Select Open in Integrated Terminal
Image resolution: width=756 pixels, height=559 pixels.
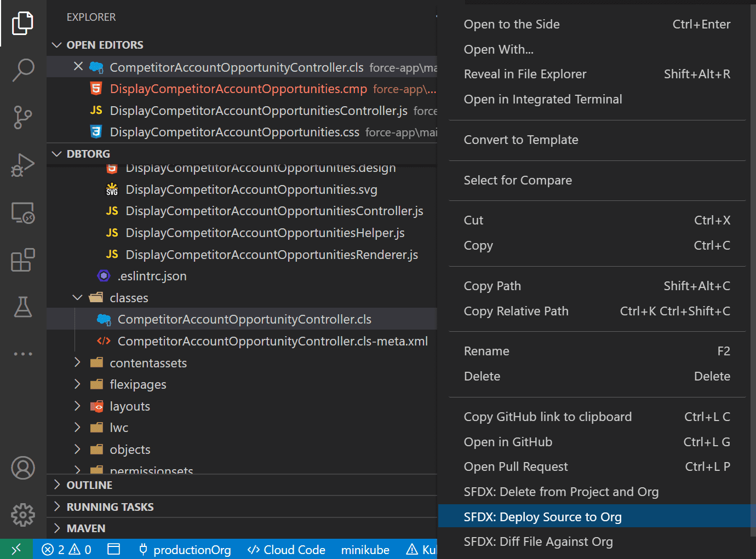[x=597, y=99]
